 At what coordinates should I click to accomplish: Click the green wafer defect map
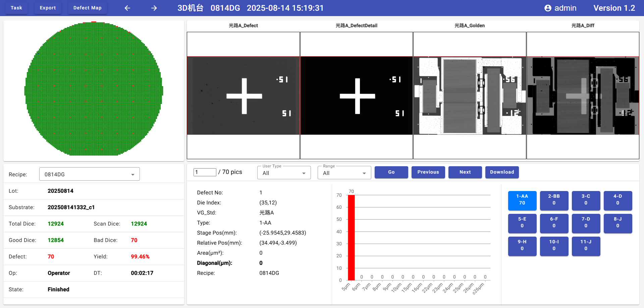[94, 89]
